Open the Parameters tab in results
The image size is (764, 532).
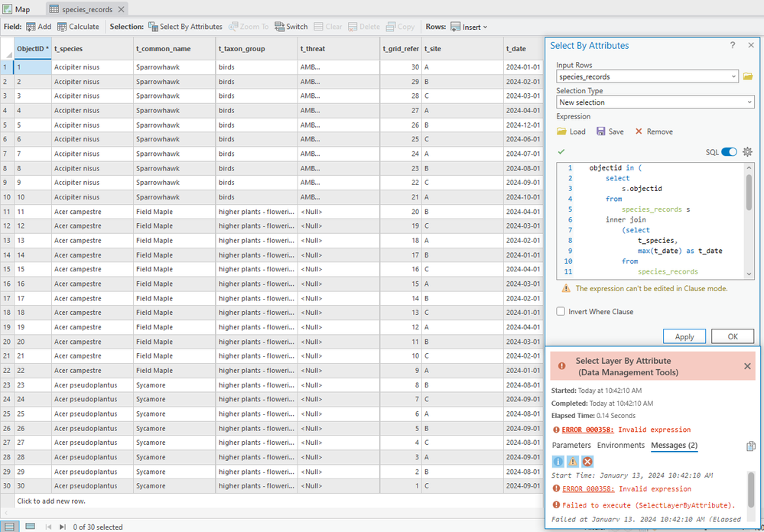571,446
